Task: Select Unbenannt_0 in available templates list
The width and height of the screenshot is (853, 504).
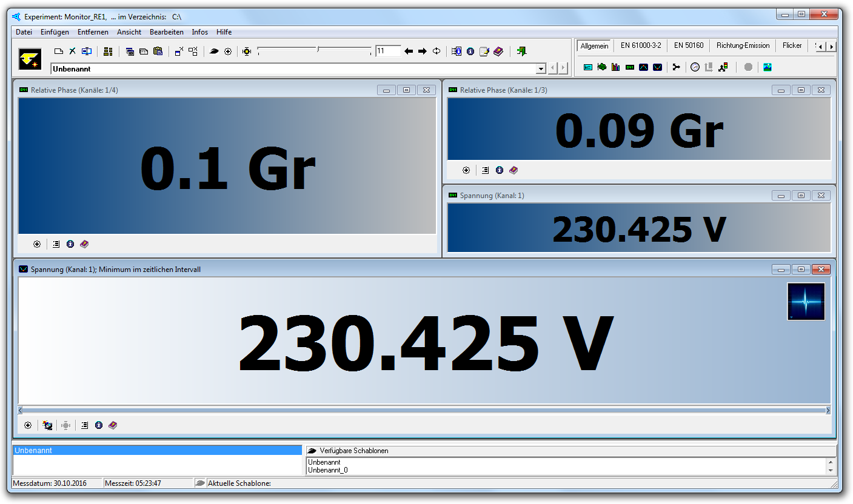Action: [x=327, y=470]
